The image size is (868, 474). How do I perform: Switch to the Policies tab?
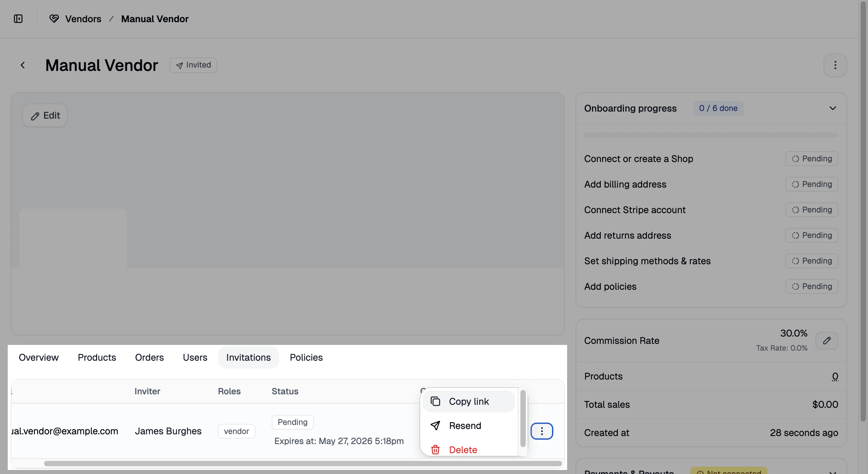[306, 357]
